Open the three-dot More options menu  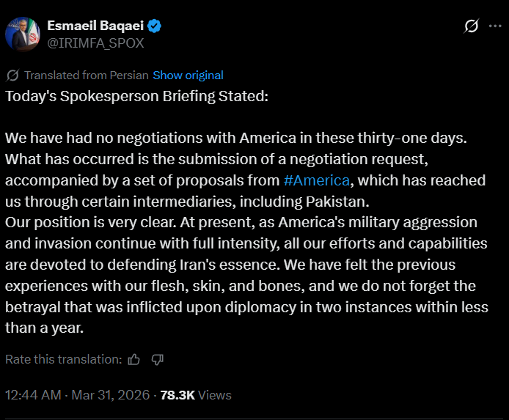pyautogui.click(x=497, y=26)
